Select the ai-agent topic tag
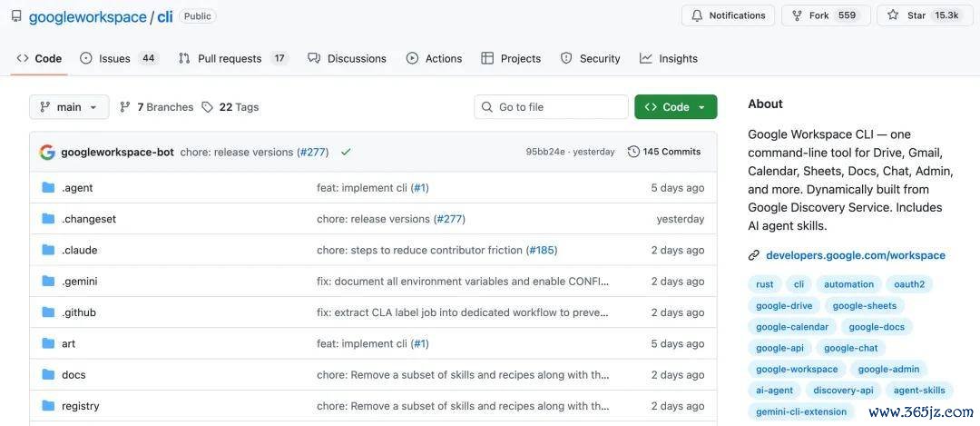Image resolution: width=980 pixels, height=426 pixels. pos(774,391)
